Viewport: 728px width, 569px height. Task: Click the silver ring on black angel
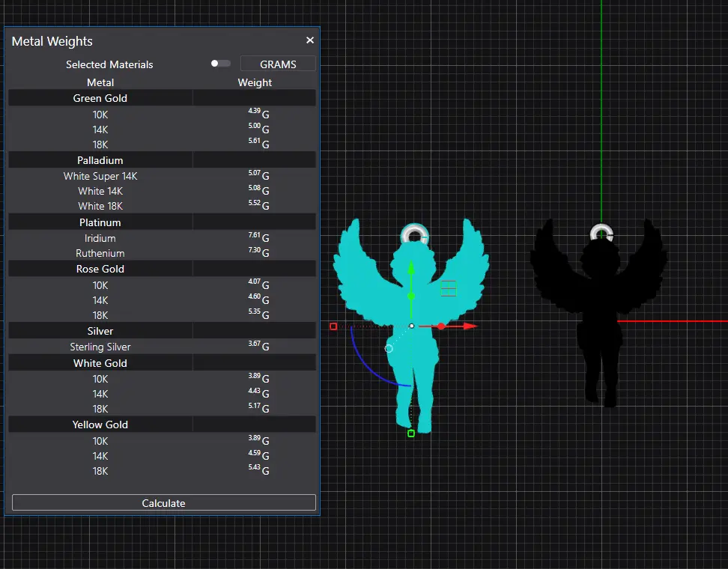pyautogui.click(x=600, y=233)
